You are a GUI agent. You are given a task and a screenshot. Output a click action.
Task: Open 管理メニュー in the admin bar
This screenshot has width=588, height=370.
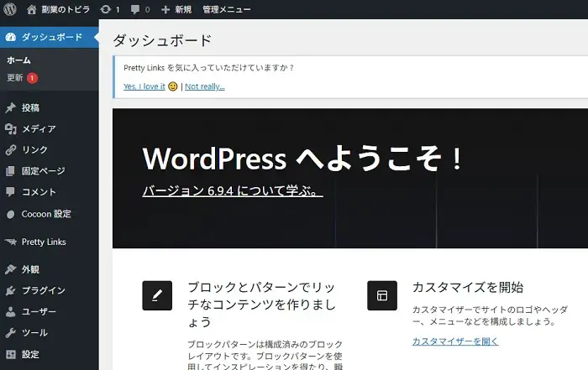tap(227, 9)
